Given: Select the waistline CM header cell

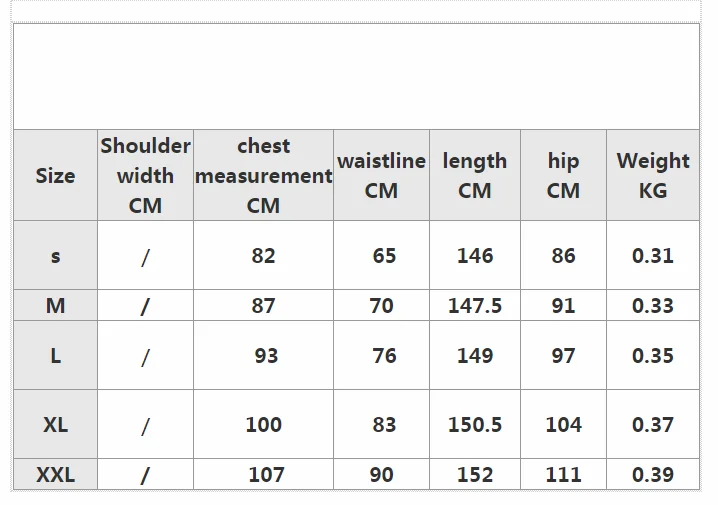Looking at the screenshot, I should coord(381,175).
